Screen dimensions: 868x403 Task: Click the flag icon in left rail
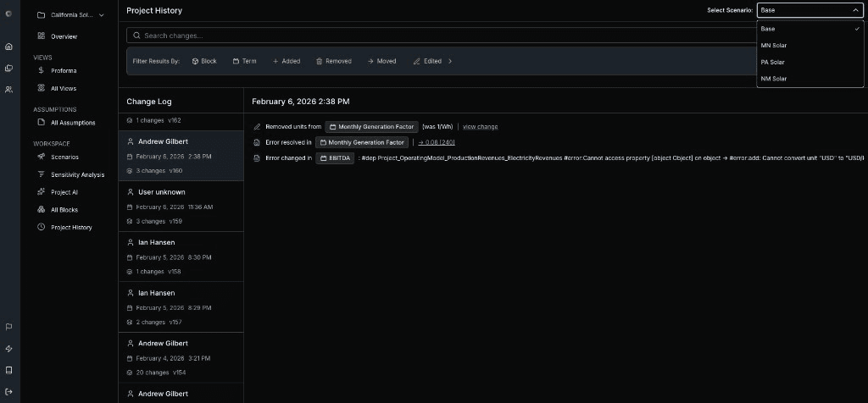click(x=8, y=327)
